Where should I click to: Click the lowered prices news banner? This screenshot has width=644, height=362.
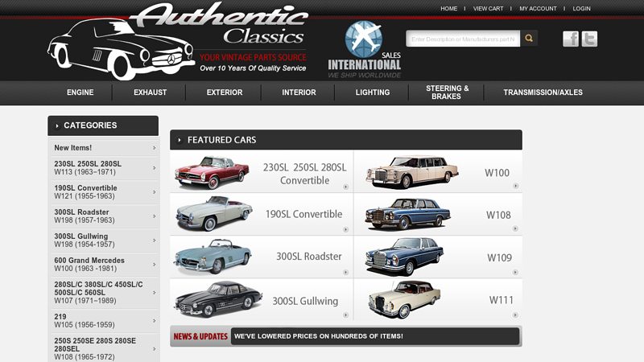[x=375, y=336]
